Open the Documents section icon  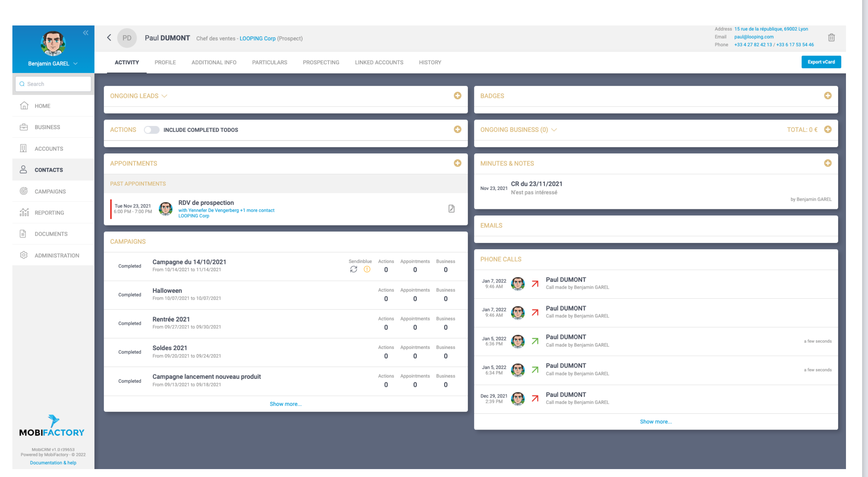point(23,234)
